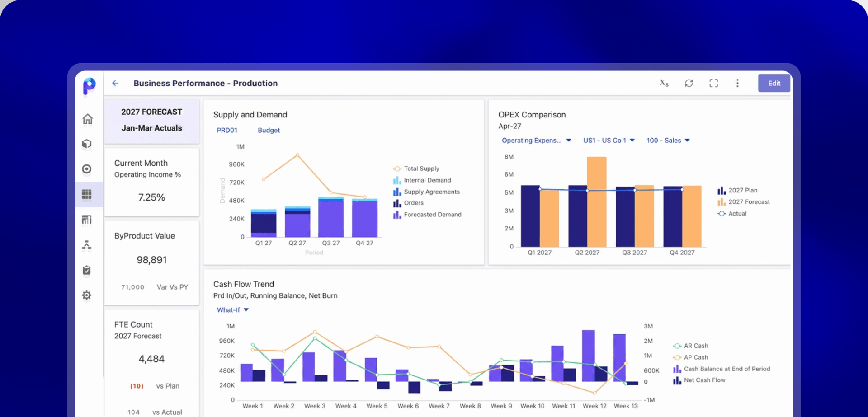Open the hierarchy structure icon in sidebar
Image resolution: width=868 pixels, height=417 pixels.
[87, 245]
